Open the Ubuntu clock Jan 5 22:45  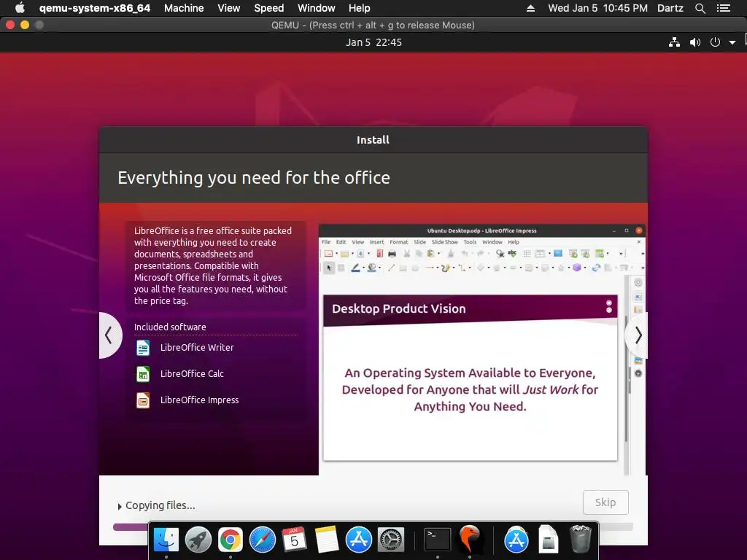pyautogui.click(x=373, y=42)
